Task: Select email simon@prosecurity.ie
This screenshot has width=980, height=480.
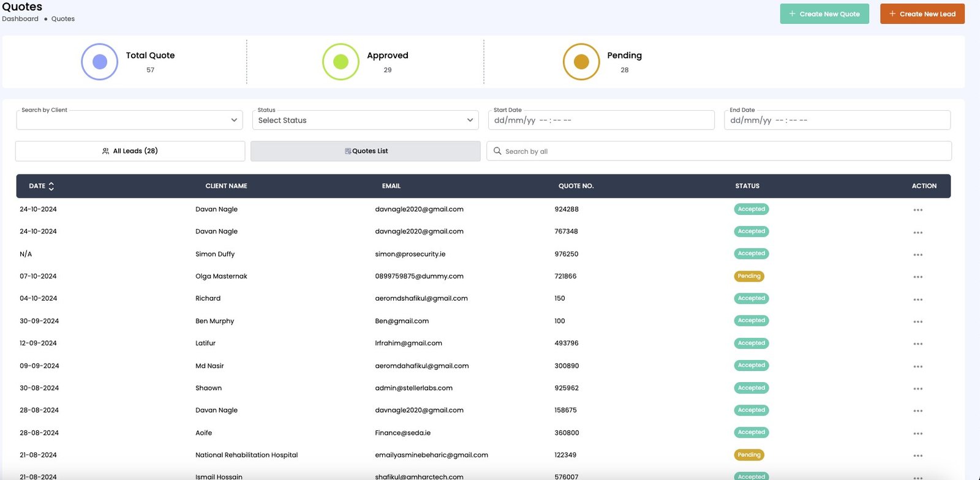Action: pyautogui.click(x=410, y=254)
